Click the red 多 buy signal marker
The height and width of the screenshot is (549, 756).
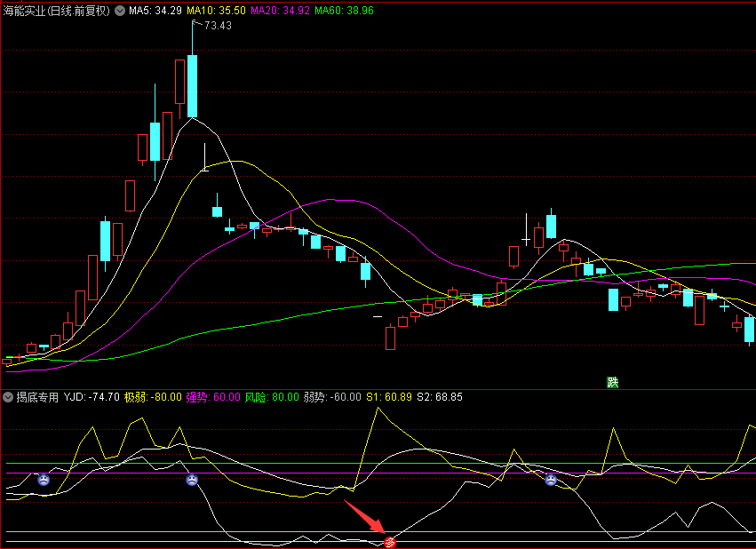(x=390, y=542)
